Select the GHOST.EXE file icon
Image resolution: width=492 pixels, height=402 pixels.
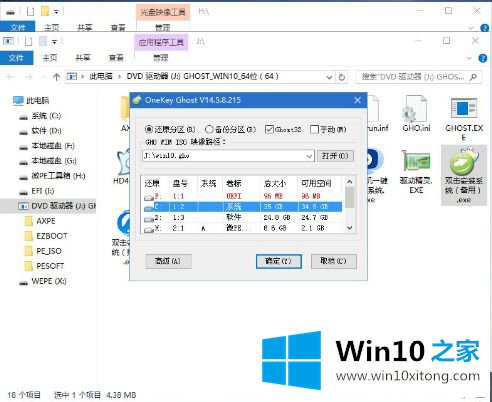click(x=464, y=118)
